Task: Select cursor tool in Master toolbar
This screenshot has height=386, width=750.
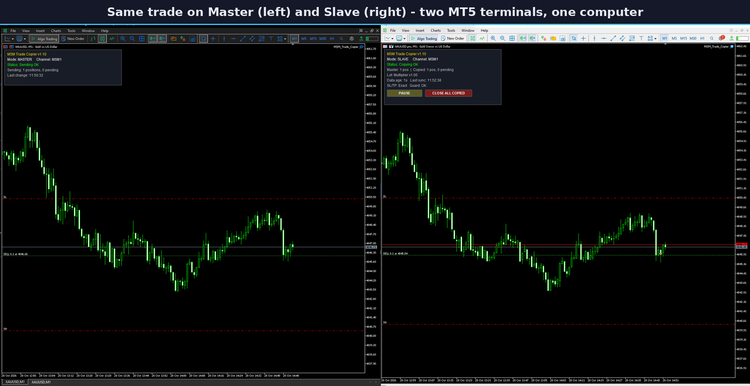Action: coord(203,39)
